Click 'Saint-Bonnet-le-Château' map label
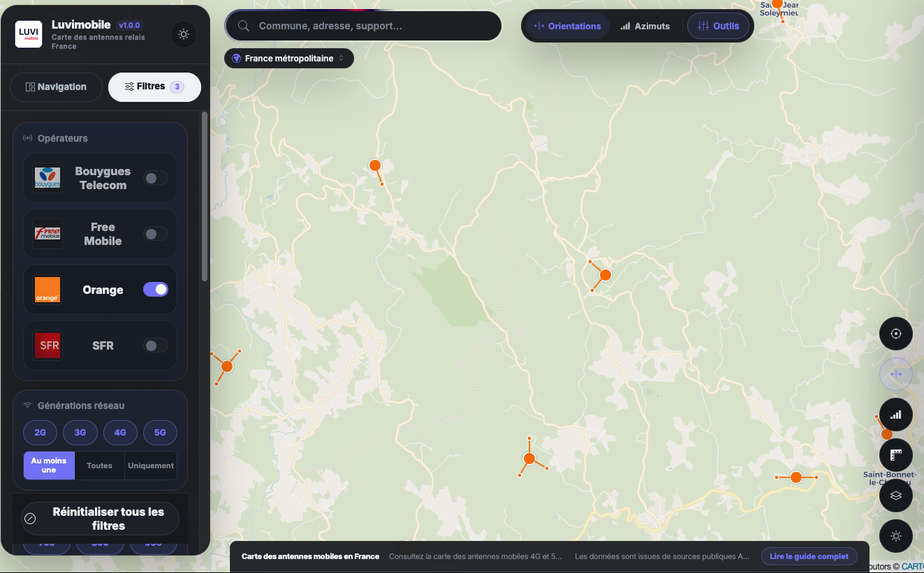This screenshot has height=573, width=924. point(890,479)
